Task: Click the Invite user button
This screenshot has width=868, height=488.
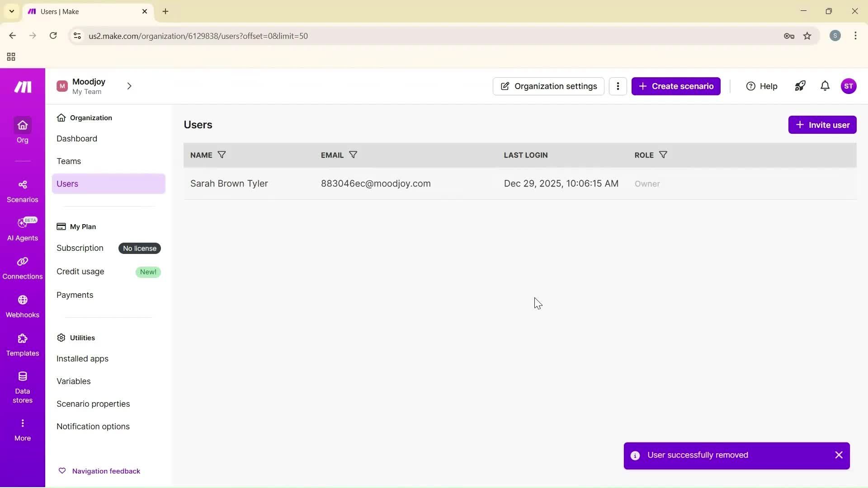Action: [x=822, y=124]
